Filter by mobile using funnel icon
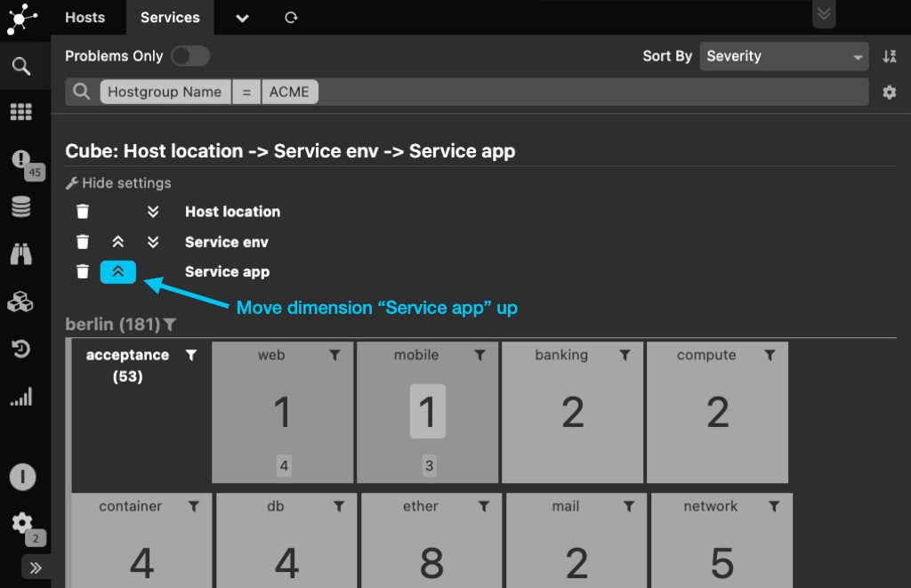Viewport: 911px width, 588px height. (x=480, y=355)
